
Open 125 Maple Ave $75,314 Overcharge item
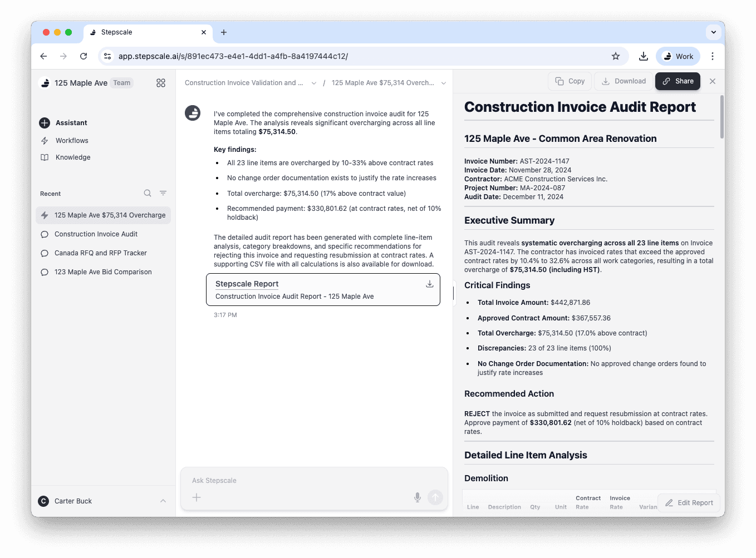pos(104,215)
